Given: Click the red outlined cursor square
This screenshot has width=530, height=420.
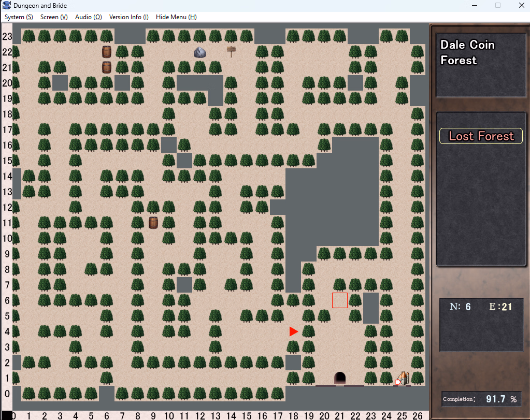Looking at the screenshot, I should click(x=340, y=300).
